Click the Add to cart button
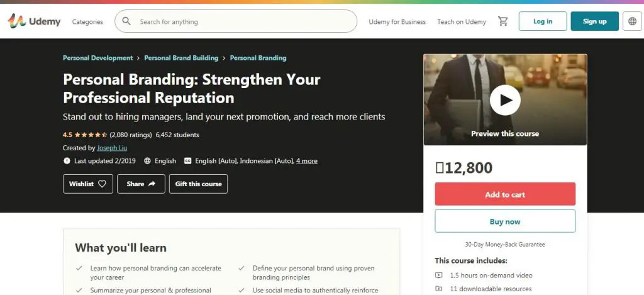The height and width of the screenshot is (295, 644). [x=505, y=194]
